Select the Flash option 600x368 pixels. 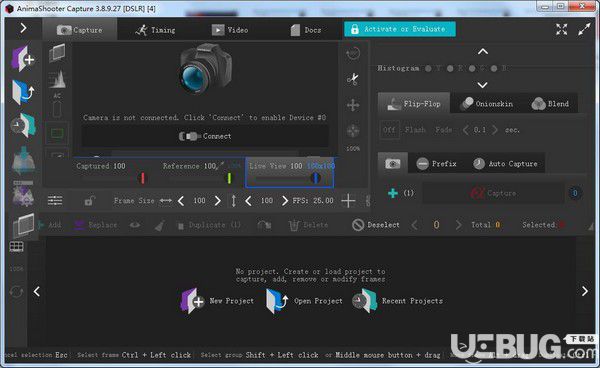415,130
